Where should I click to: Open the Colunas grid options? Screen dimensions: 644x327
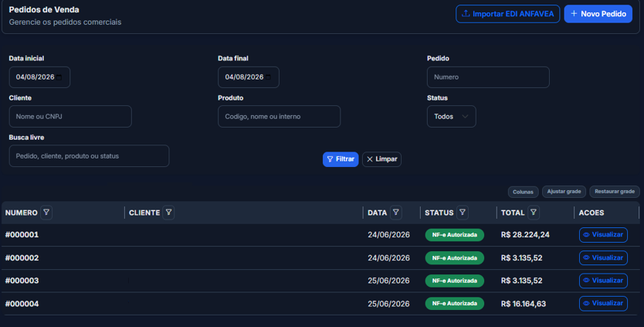pos(523,192)
